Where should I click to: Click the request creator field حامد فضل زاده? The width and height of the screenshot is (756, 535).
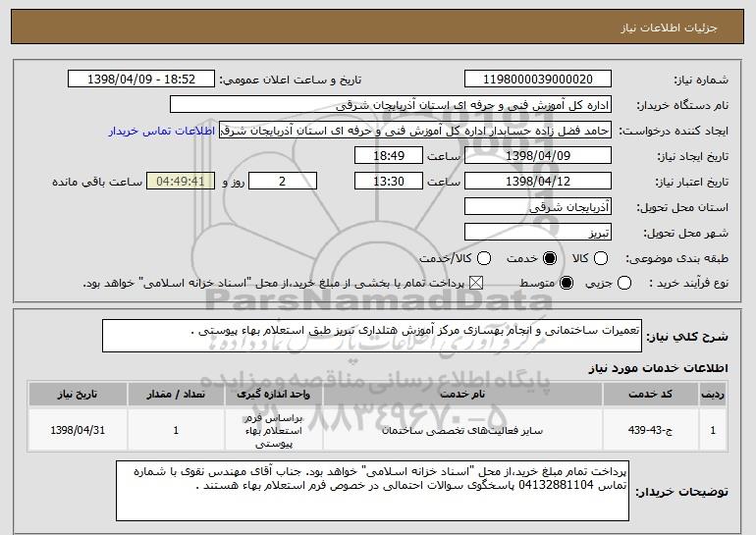pyautogui.click(x=415, y=131)
